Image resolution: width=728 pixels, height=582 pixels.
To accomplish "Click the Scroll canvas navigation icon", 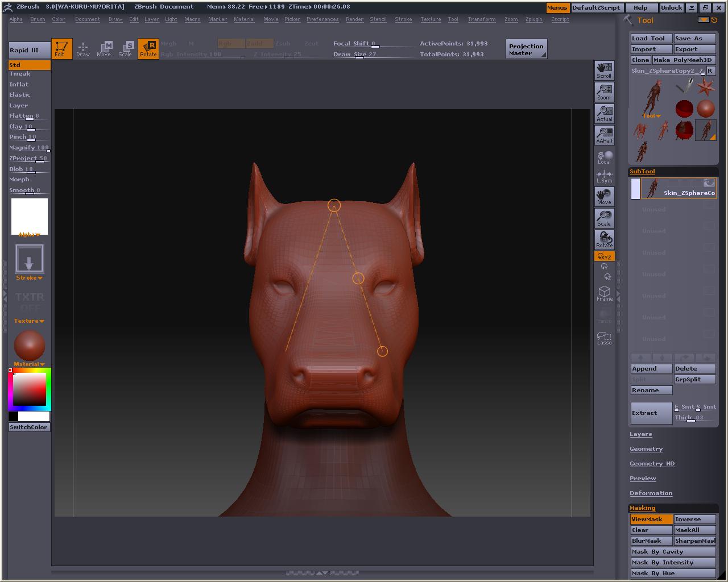I will pos(604,70).
